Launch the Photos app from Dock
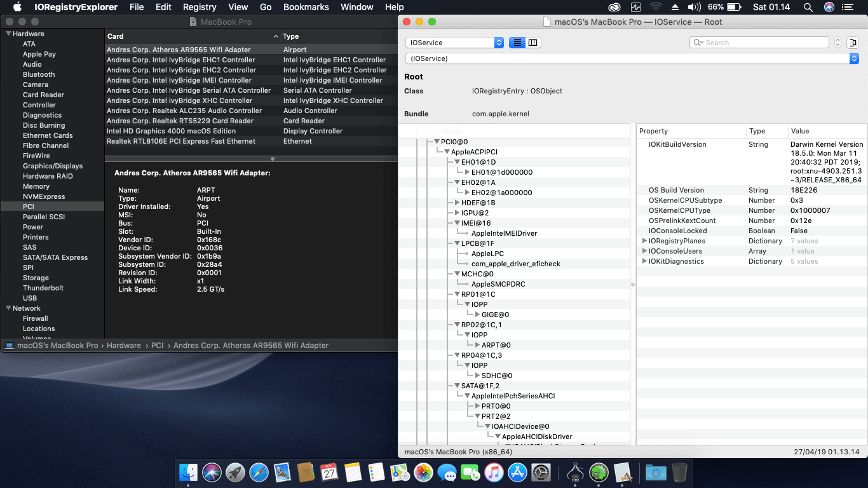868x488 pixels. click(x=423, y=472)
